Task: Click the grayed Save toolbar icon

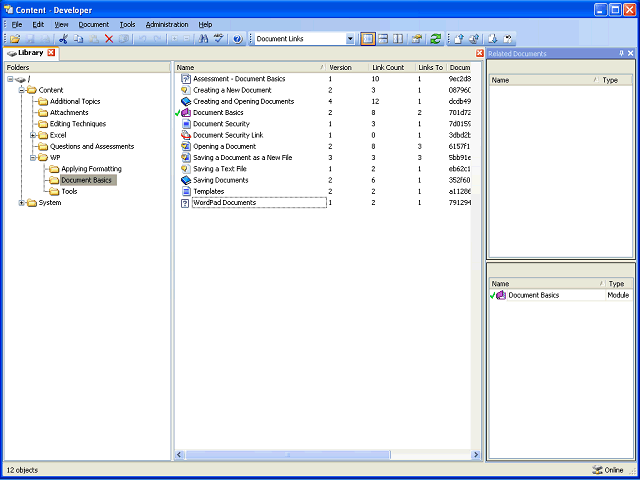Action: pyautogui.click(x=31, y=39)
